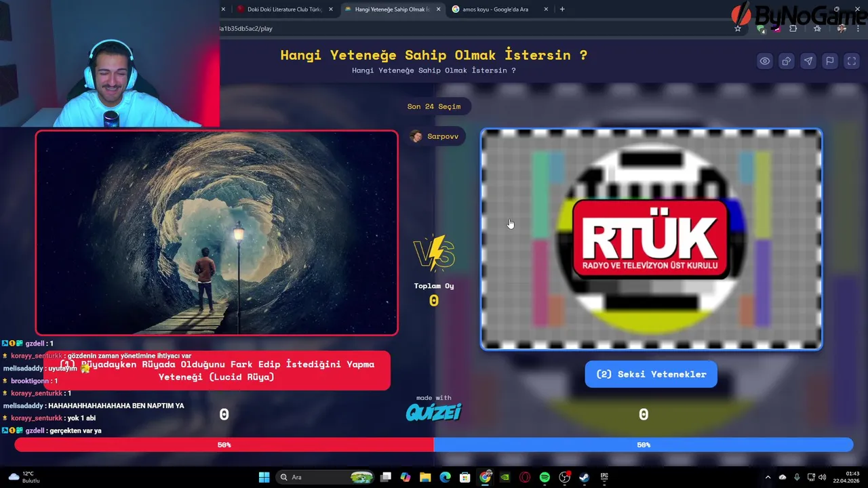Open Task View on the taskbar
The width and height of the screenshot is (868, 488).
(x=386, y=477)
